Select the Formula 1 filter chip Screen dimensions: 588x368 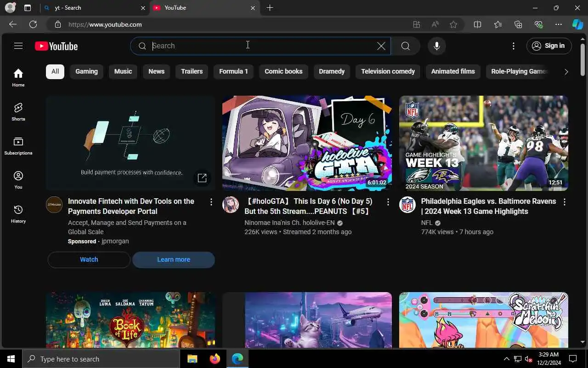[x=233, y=71]
